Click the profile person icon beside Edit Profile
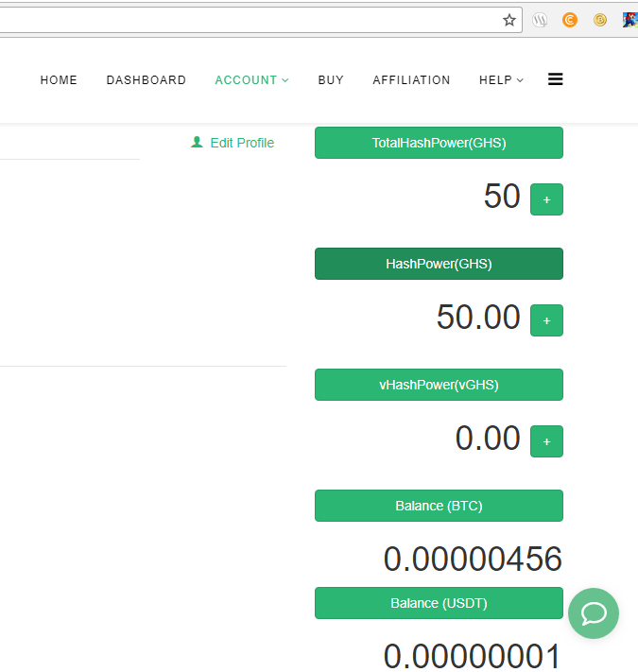Viewport: 638px width, 672px height. (x=197, y=143)
